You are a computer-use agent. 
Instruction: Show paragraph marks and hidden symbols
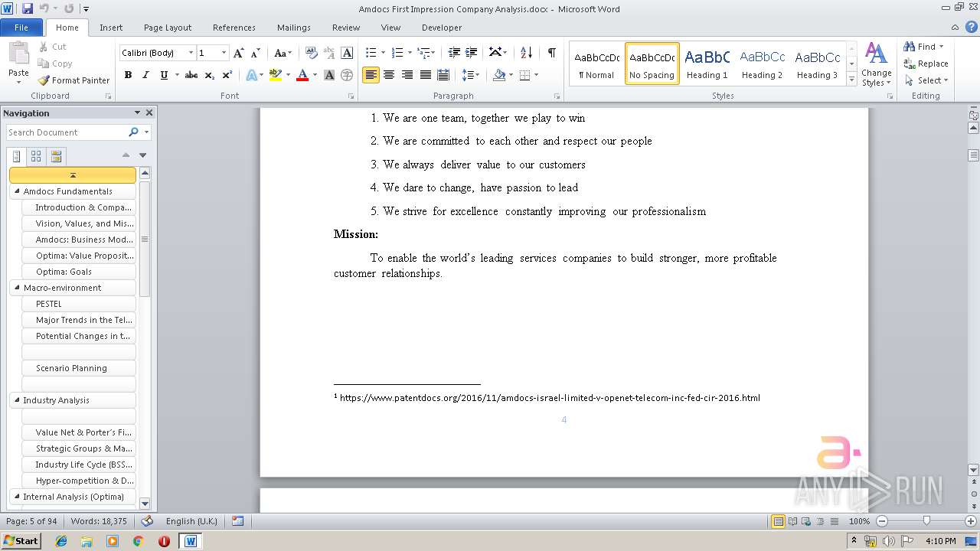[551, 53]
